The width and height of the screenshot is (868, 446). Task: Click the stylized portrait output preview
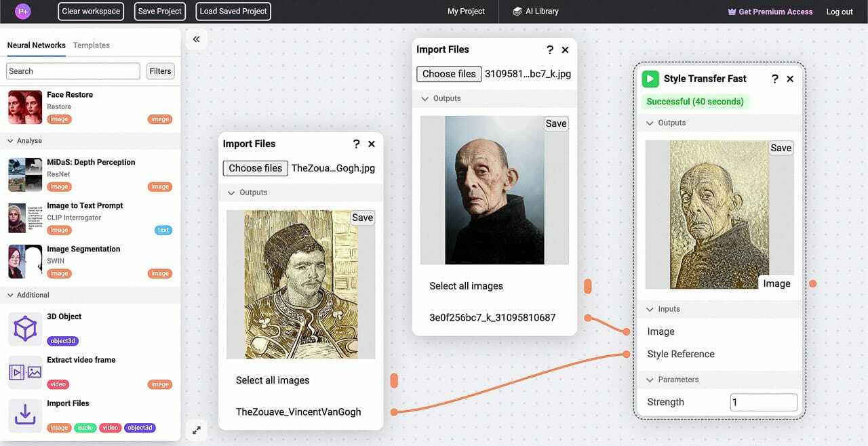coord(719,215)
